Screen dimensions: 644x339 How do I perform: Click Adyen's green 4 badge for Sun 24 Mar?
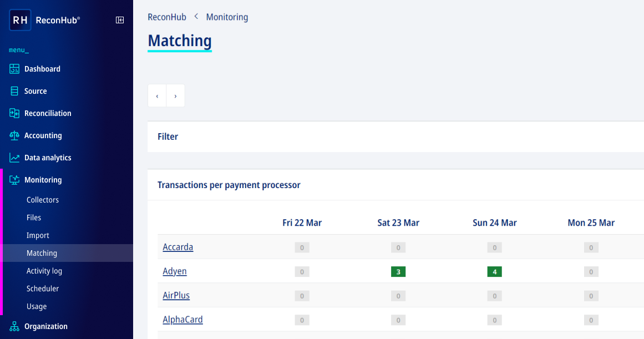click(x=494, y=272)
